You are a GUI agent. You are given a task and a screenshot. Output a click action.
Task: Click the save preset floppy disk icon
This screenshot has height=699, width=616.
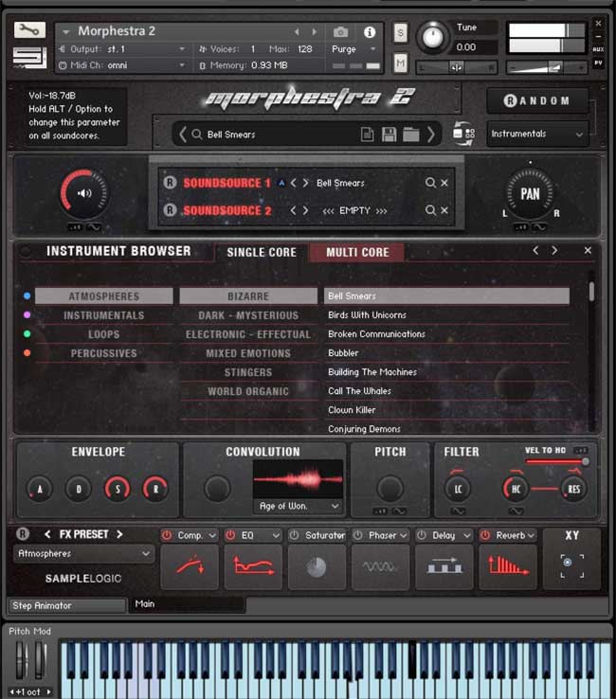click(x=389, y=134)
